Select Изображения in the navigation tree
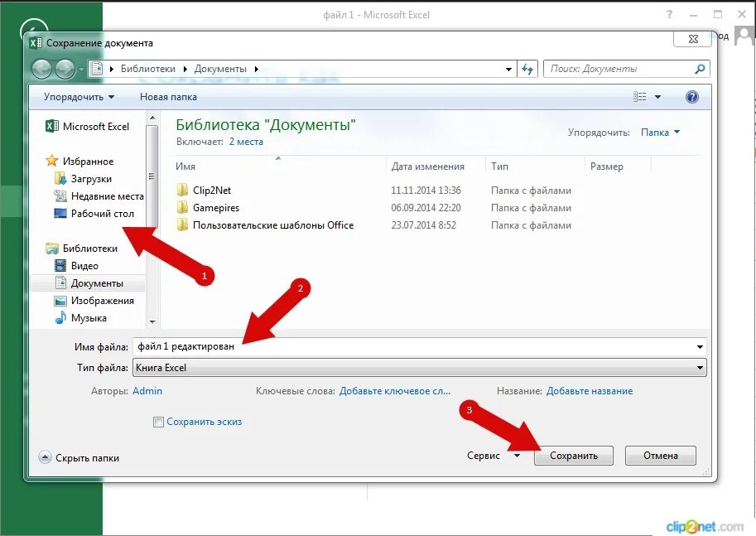 coord(102,301)
